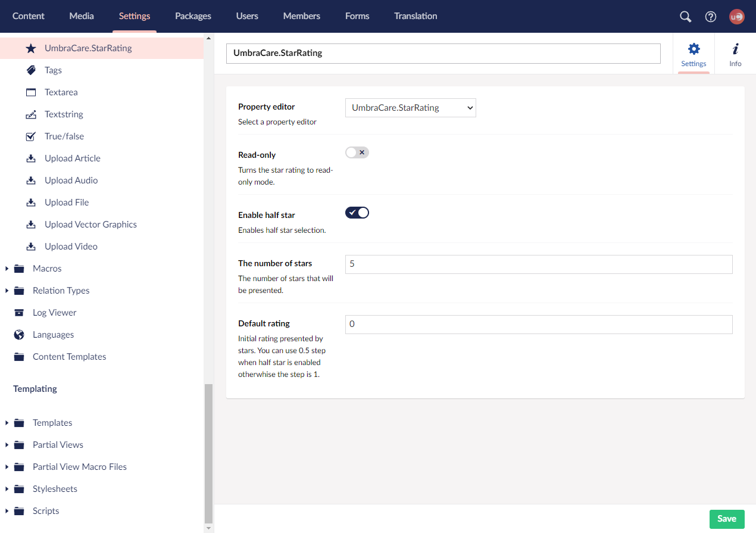Click the Log Viewer box icon

point(20,313)
